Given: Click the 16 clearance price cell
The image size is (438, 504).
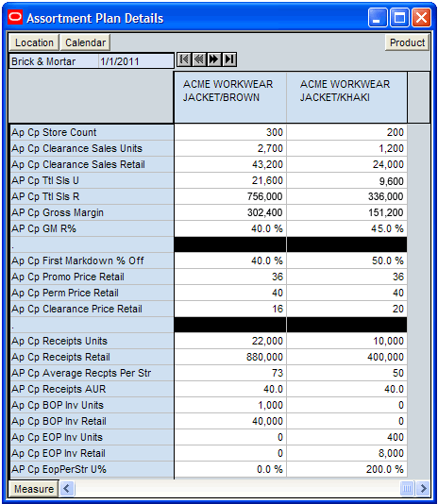Looking at the screenshot, I should 230,309.
